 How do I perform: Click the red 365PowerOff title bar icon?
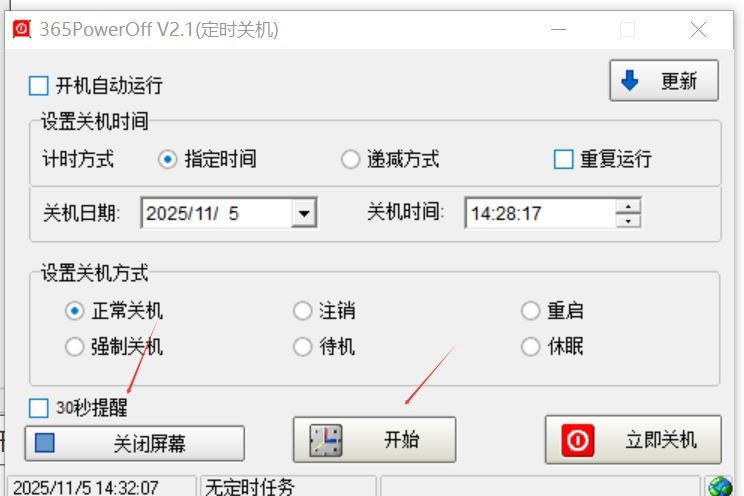tap(21, 29)
